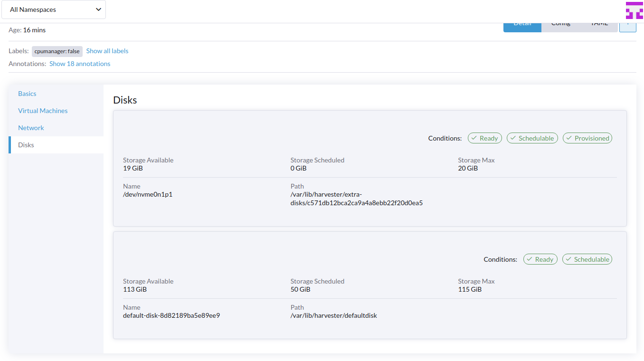Expand the Show 18 annotations link
This screenshot has width=644, height=361.
point(80,64)
